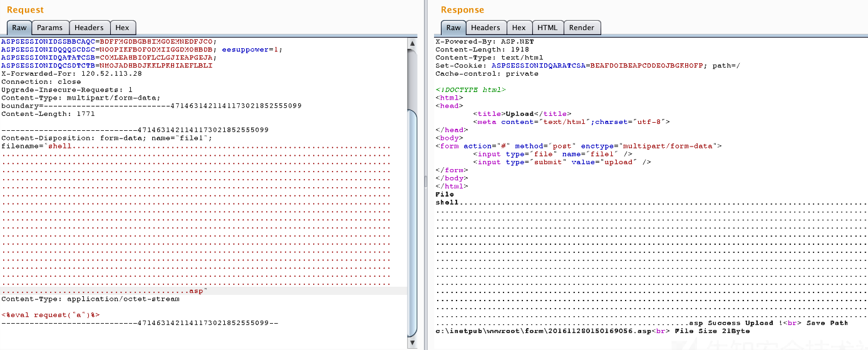This screenshot has height=350, width=868.
Task: Click the response closing </html> tag
Action: tap(452, 186)
